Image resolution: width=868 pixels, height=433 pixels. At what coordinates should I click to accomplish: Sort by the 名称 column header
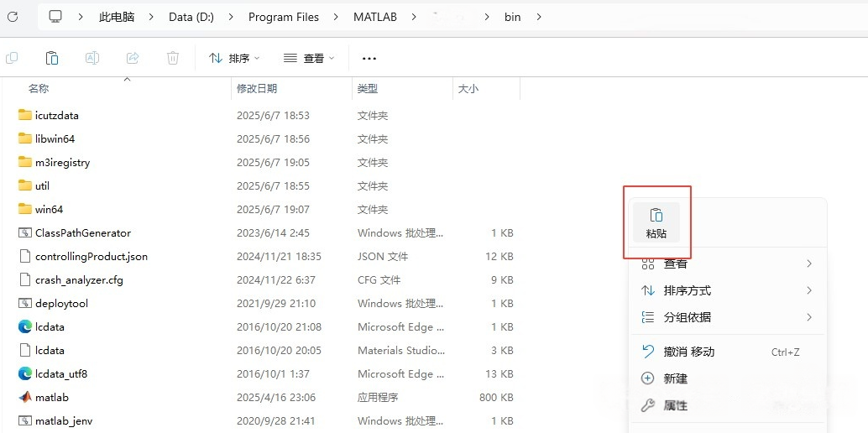[39, 89]
